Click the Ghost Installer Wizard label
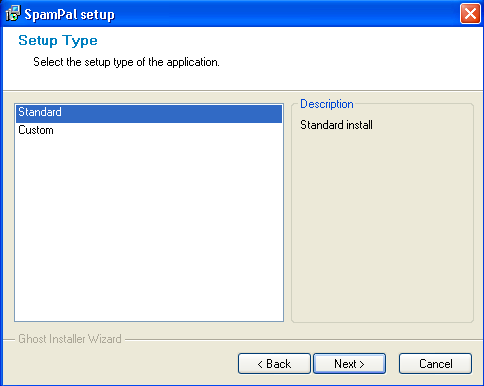Screen dimensions: 484x386 [x=70, y=339]
